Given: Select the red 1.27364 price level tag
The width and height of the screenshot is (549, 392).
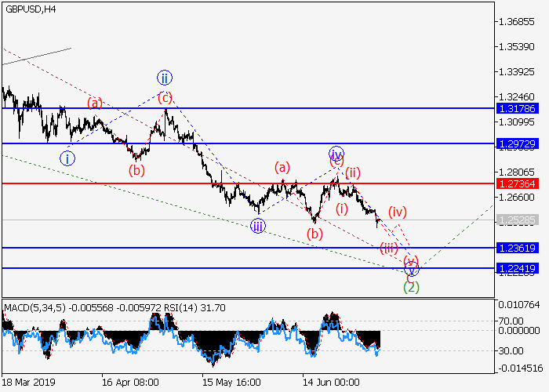Looking at the screenshot, I should point(517,183).
